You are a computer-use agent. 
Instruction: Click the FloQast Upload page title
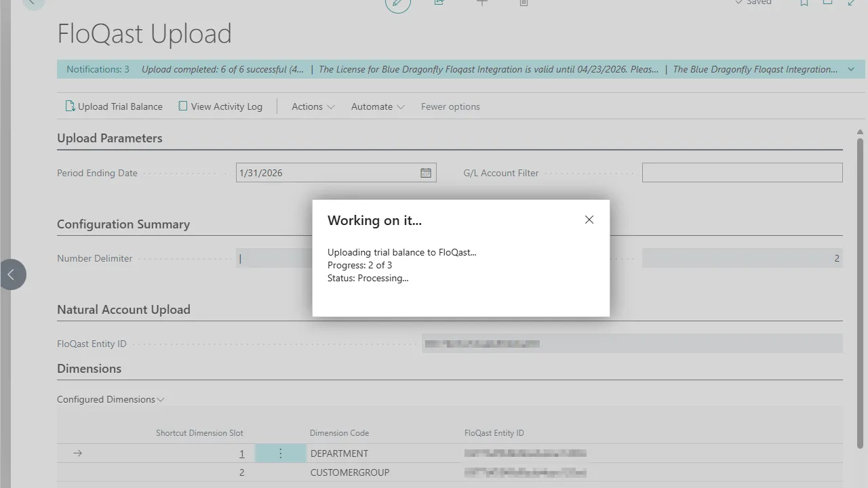pyautogui.click(x=144, y=34)
